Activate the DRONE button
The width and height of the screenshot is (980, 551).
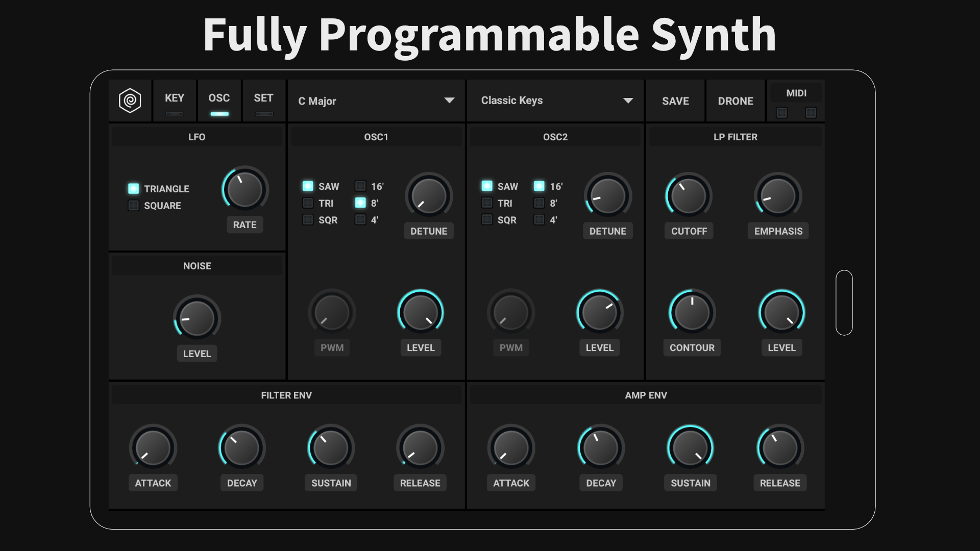click(735, 101)
